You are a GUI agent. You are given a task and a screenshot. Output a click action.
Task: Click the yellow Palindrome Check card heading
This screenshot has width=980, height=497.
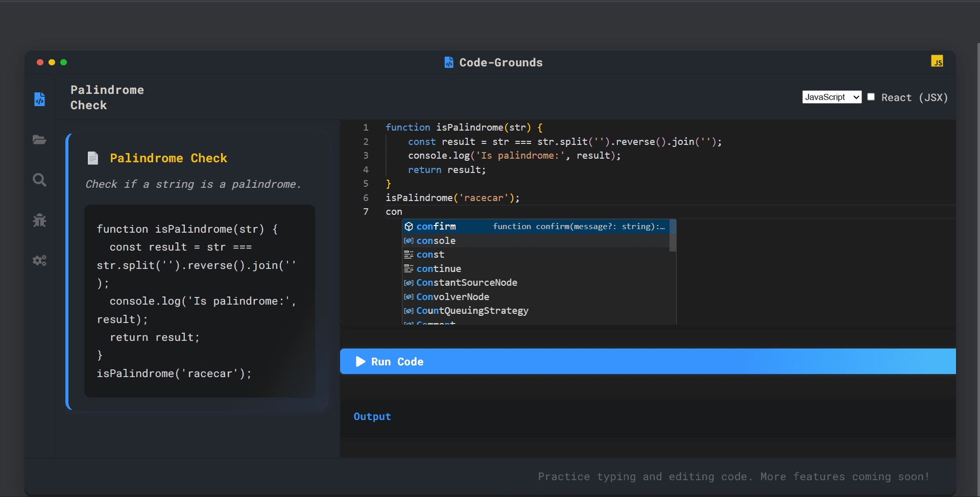click(169, 158)
